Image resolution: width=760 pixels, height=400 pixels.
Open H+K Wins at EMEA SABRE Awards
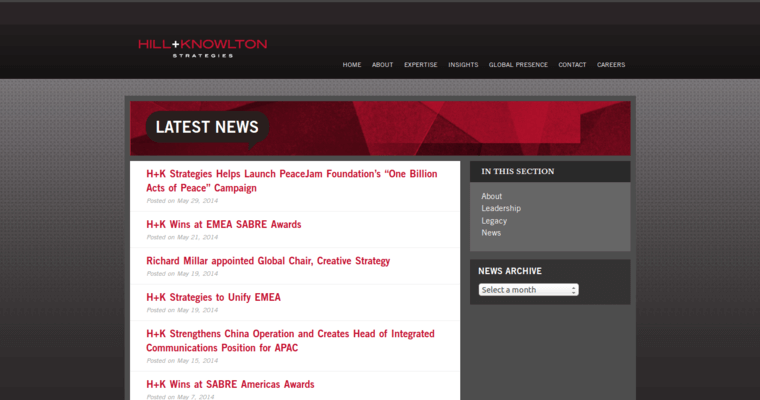pos(224,224)
